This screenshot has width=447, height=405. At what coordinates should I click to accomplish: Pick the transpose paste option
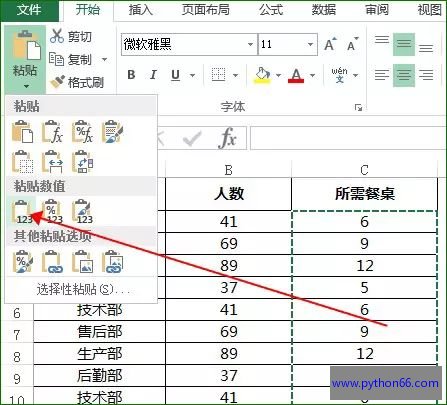[82, 162]
